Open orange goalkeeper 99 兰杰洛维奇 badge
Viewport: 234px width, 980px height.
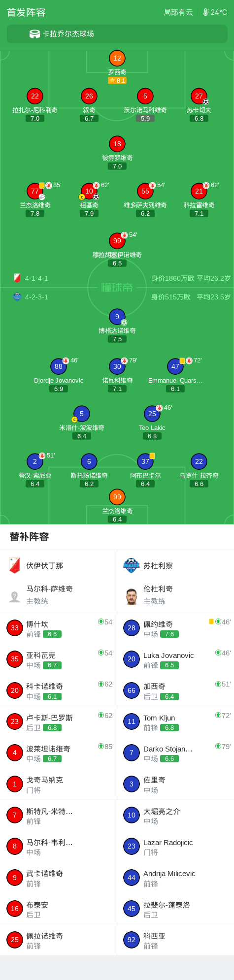[117, 497]
